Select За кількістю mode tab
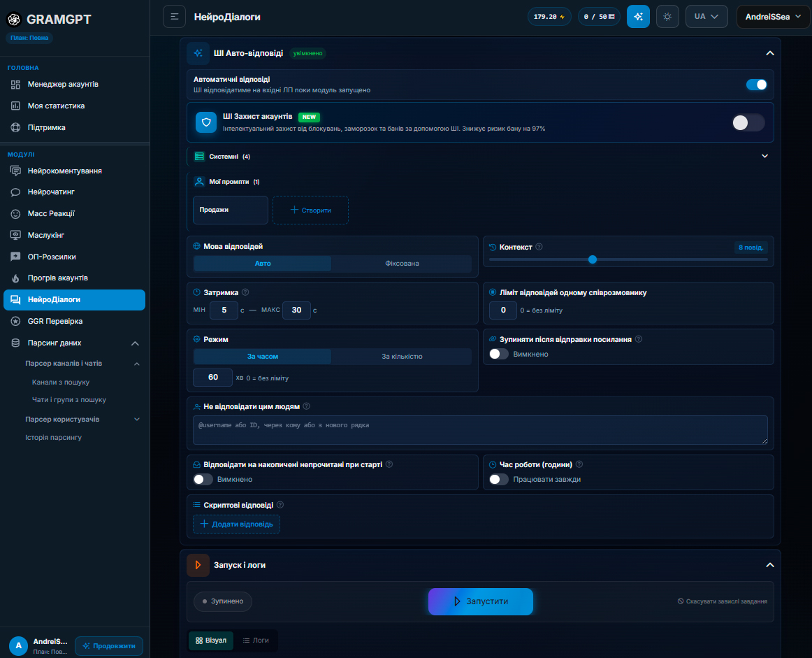The width and height of the screenshot is (812, 658). pyautogui.click(x=402, y=357)
